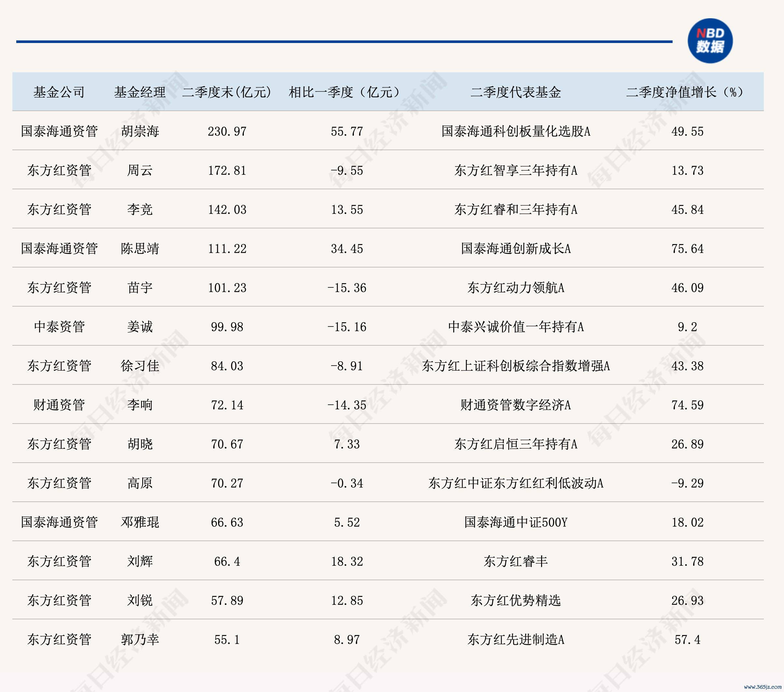The width and height of the screenshot is (784, 692).
Task: Click the change value 34.45
Action: click(347, 249)
